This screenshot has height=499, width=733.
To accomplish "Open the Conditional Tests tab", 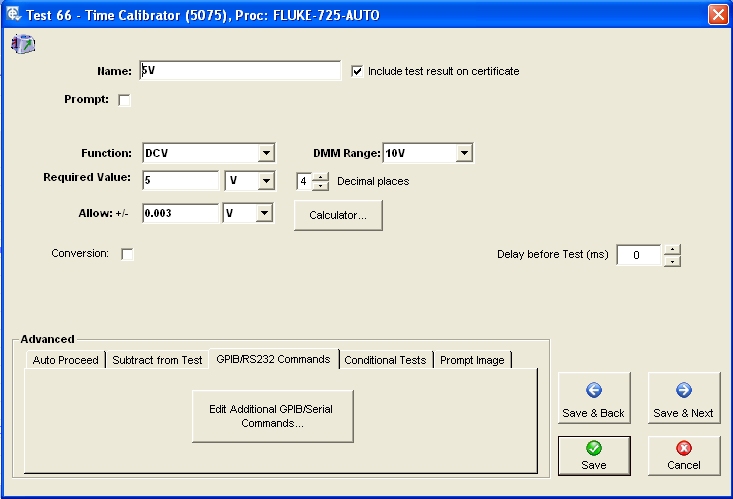I will pyautogui.click(x=385, y=360).
